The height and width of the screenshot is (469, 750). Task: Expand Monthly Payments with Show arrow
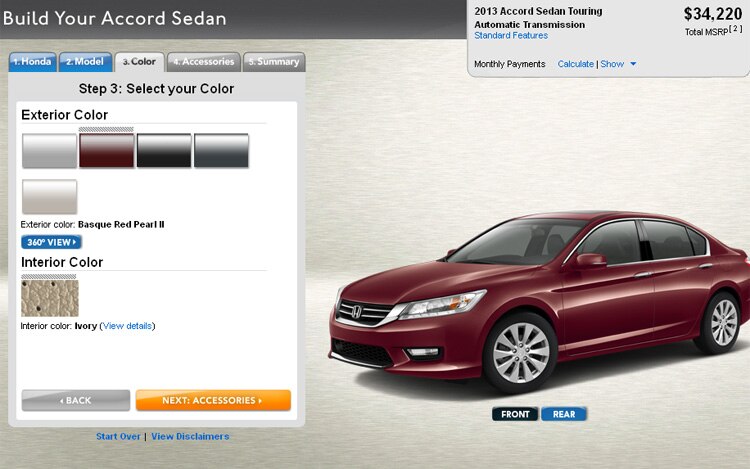click(618, 64)
